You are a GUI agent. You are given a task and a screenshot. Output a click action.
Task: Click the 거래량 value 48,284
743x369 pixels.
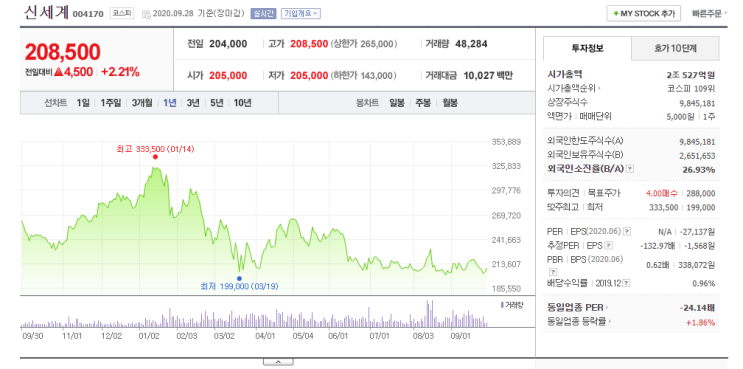(471, 44)
